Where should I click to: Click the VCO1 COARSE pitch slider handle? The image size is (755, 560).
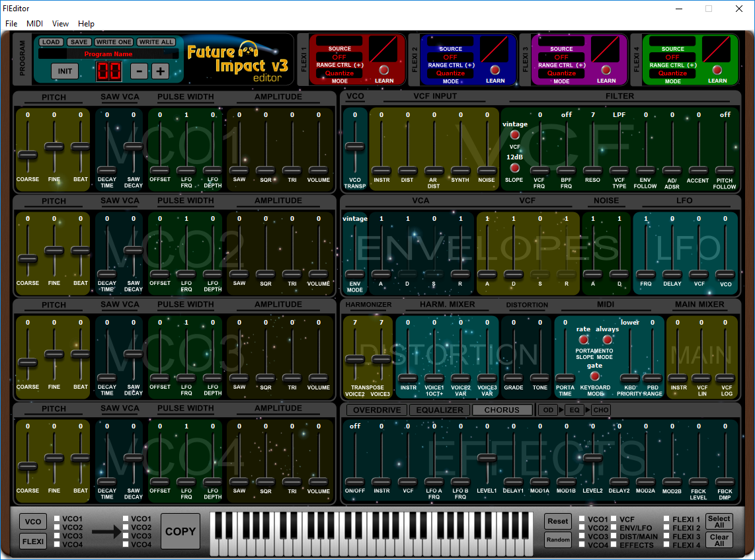pos(28,155)
